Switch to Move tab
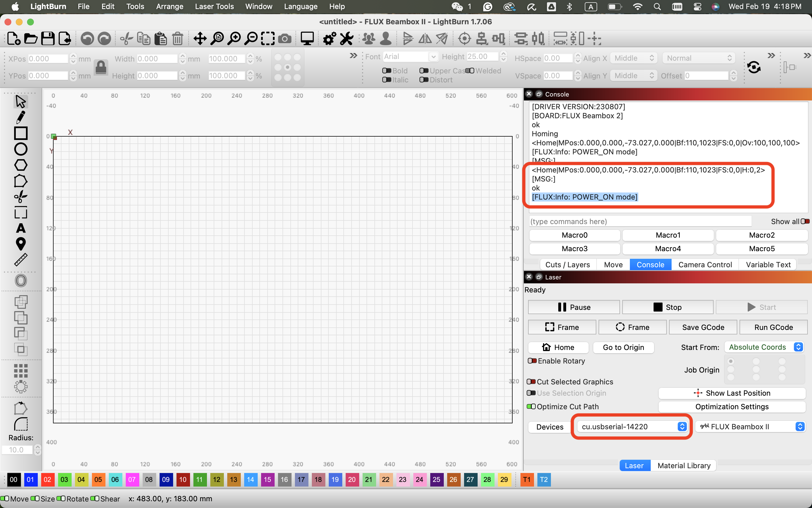This screenshot has width=812, height=508. (x=613, y=265)
